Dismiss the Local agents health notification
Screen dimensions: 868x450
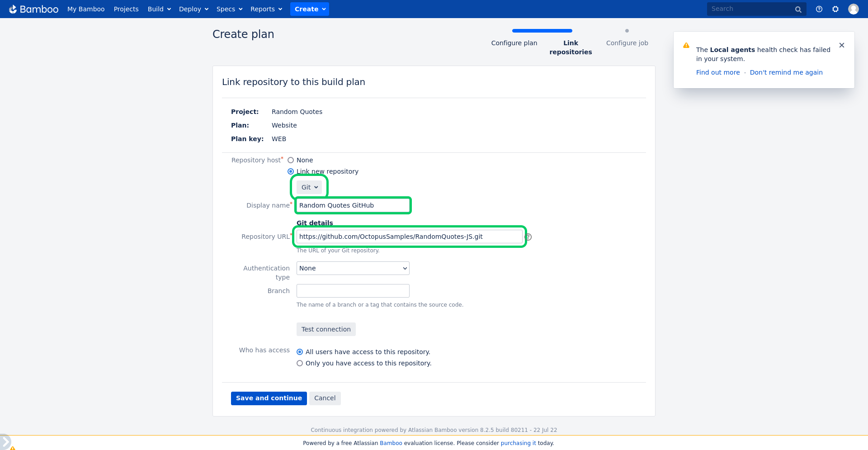tap(841, 45)
